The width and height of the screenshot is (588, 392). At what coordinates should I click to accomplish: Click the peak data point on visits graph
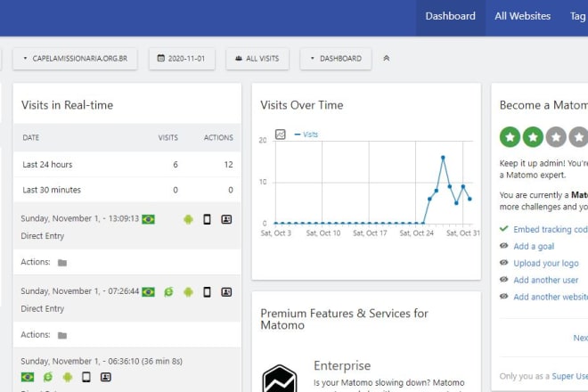(x=443, y=158)
